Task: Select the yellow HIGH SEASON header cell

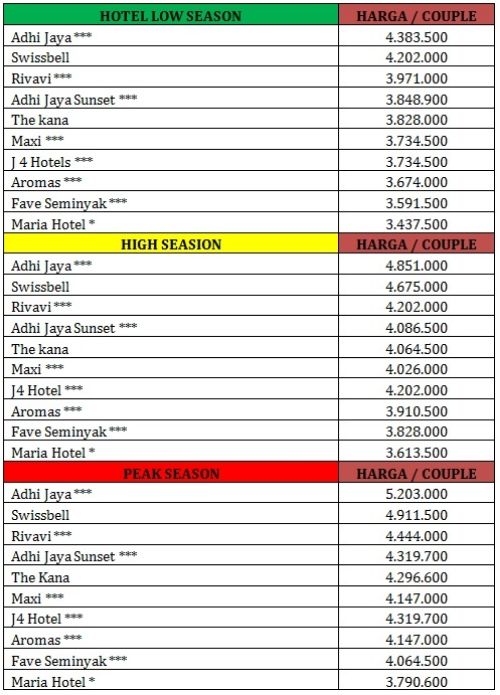Action: click(x=171, y=244)
